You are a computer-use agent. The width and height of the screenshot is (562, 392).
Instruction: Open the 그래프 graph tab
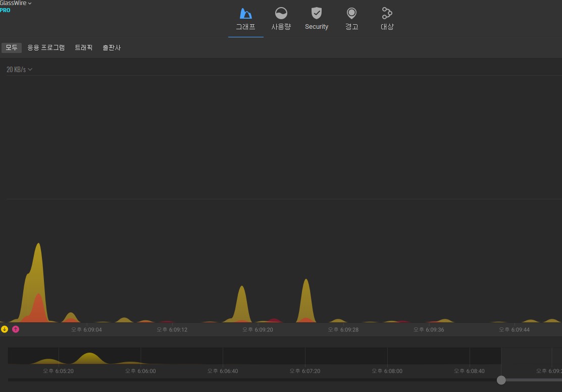[x=245, y=19]
